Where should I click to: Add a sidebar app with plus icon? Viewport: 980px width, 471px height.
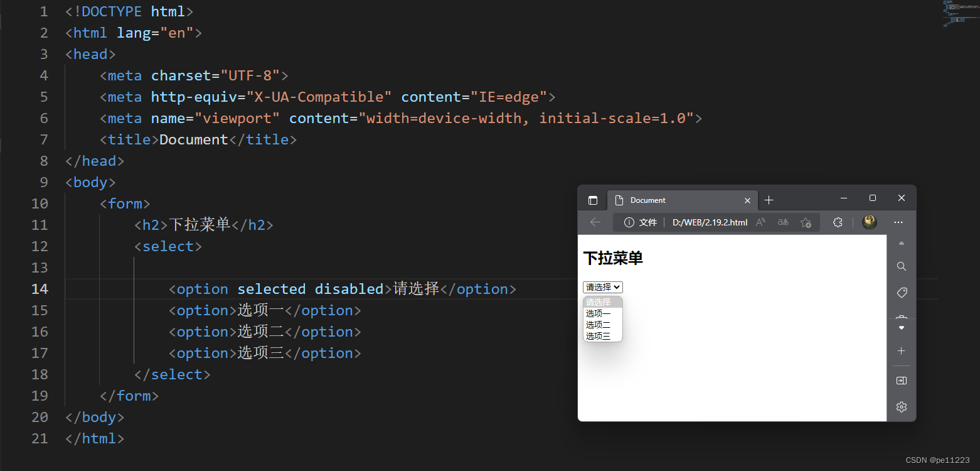[x=902, y=351]
